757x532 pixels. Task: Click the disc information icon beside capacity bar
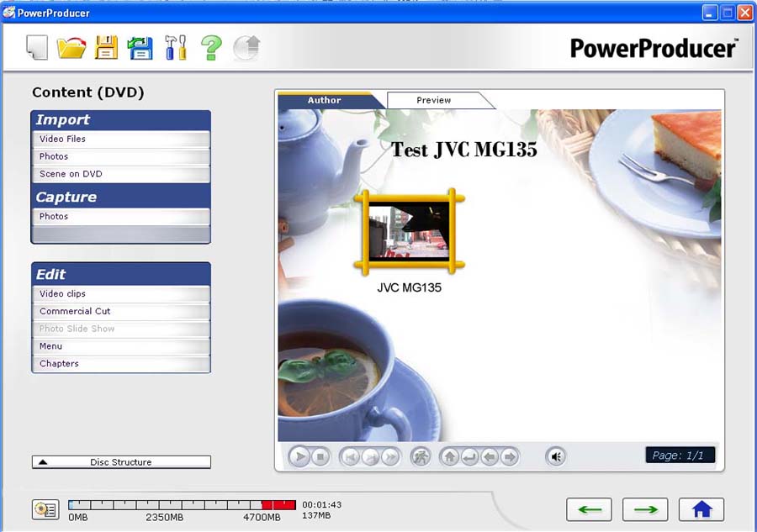click(x=45, y=509)
